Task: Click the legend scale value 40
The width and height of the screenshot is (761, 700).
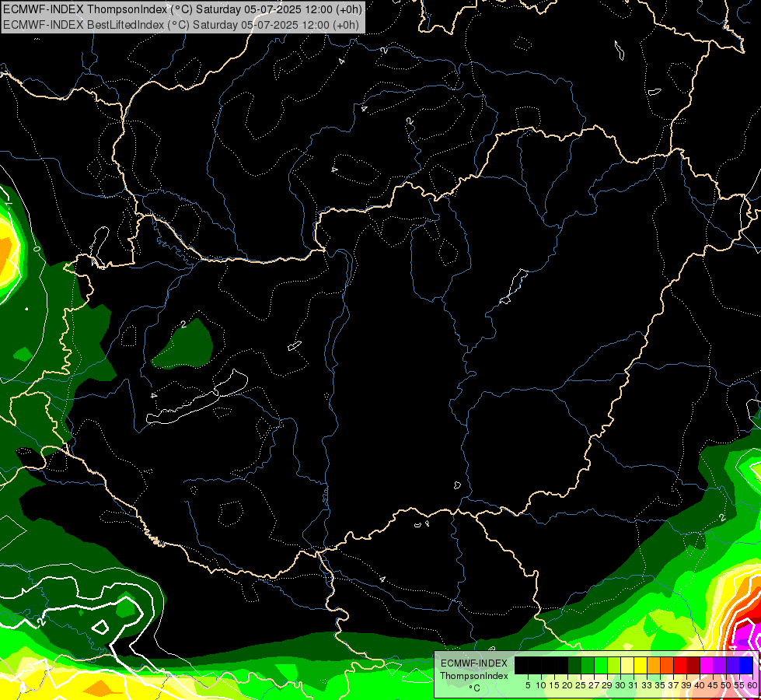Action: 700,685
